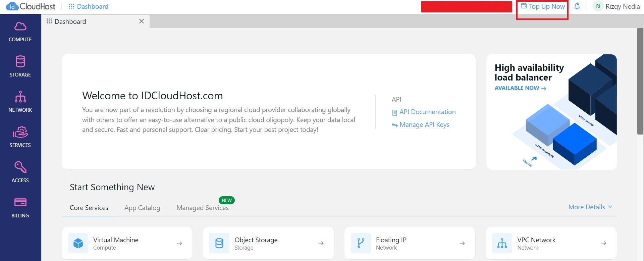
Task: Click the Dashboard grid icon in header
Action: (71, 6)
